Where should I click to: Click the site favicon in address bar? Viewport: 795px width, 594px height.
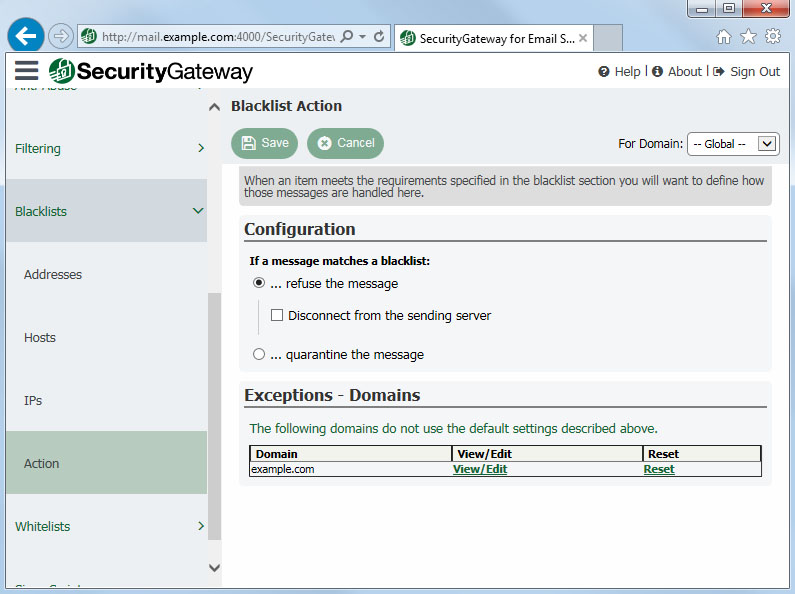(89, 36)
